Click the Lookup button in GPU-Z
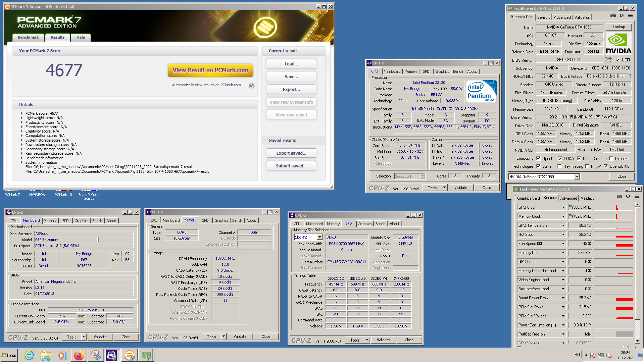644x362 pixels. click(619, 27)
